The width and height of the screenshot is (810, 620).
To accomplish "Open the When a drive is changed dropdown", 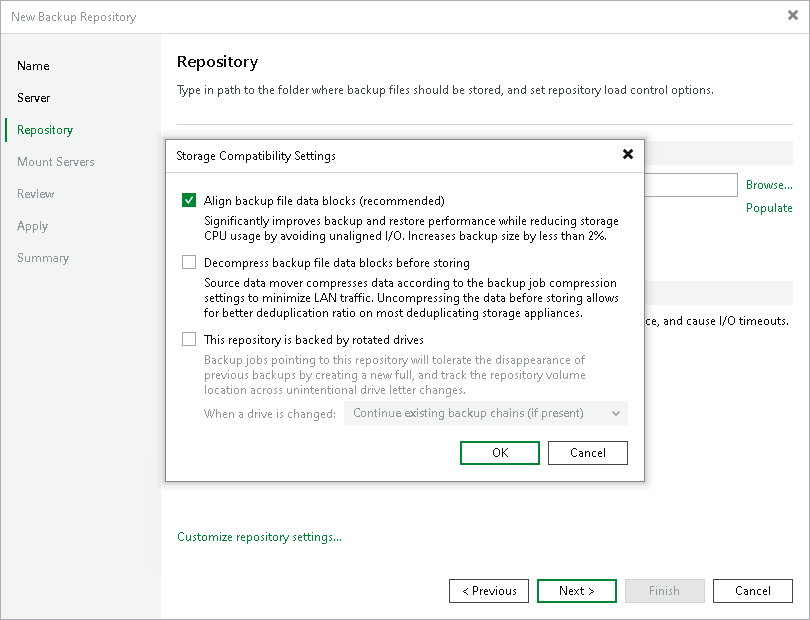I will [486, 413].
